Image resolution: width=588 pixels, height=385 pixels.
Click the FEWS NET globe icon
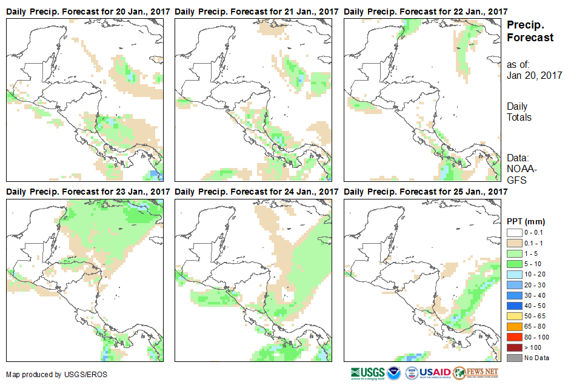(x=459, y=372)
